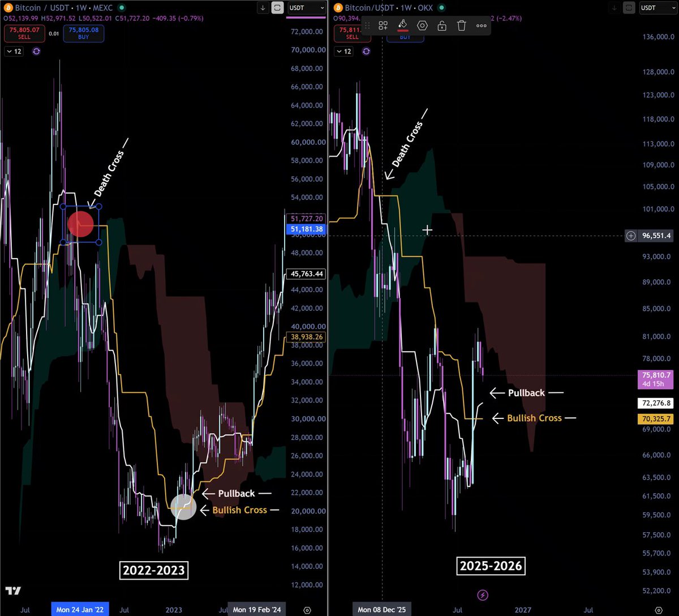
Task: Open drawing settings hexagon icon
Action: (x=422, y=25)
